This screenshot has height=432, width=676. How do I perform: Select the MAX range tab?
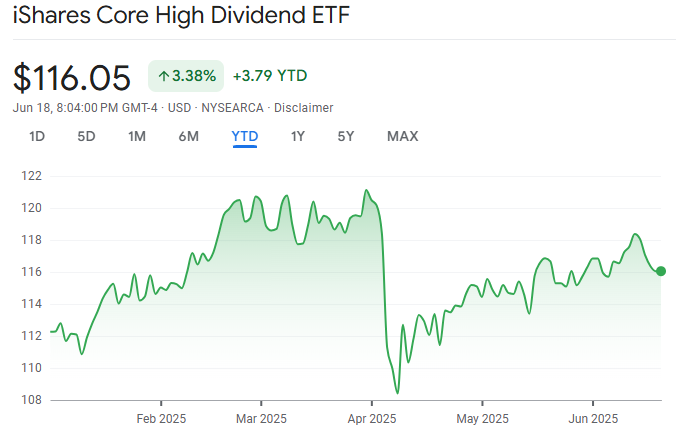(403, 137)
